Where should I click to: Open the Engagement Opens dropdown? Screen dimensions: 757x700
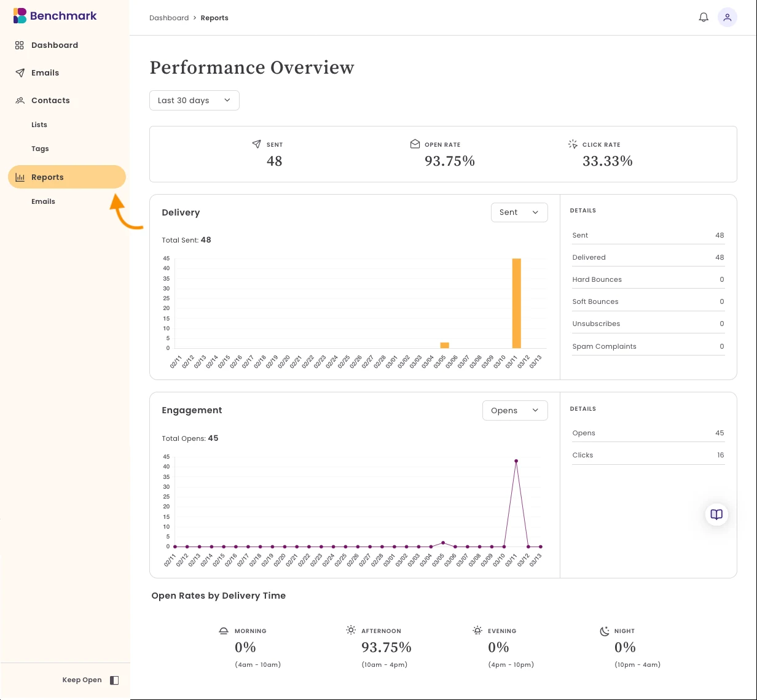[515, 410]
